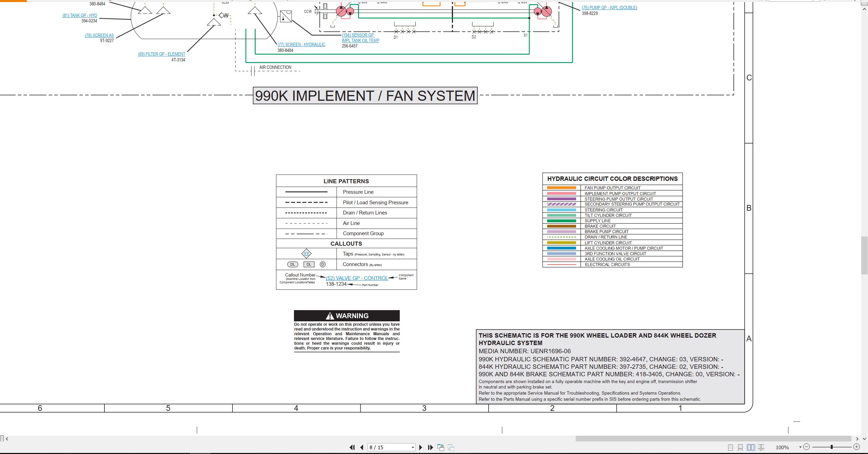The width and height of the screenshot is (868, 454).
Task: Open the (81) TANK GP - HYD link
Action: (80, 15)
